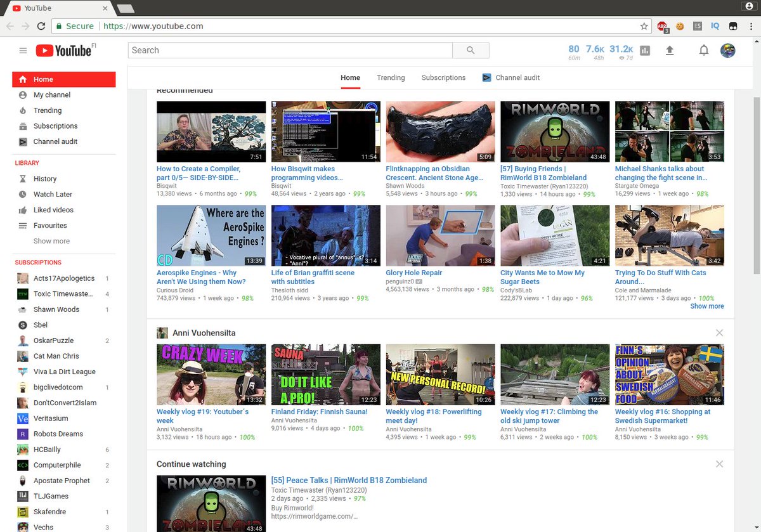Select the Home top tab
This screenshot has height=532, width=761.
tap(350, 77)
